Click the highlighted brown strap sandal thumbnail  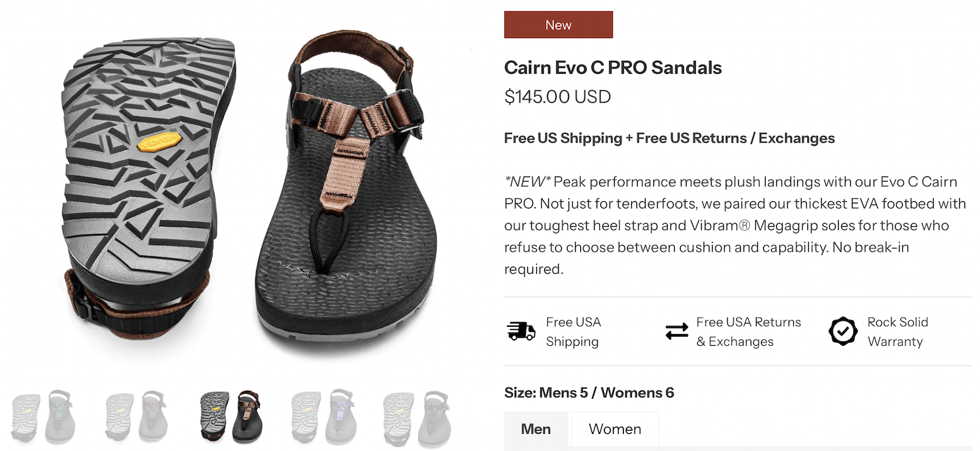[x=229, y=417]
